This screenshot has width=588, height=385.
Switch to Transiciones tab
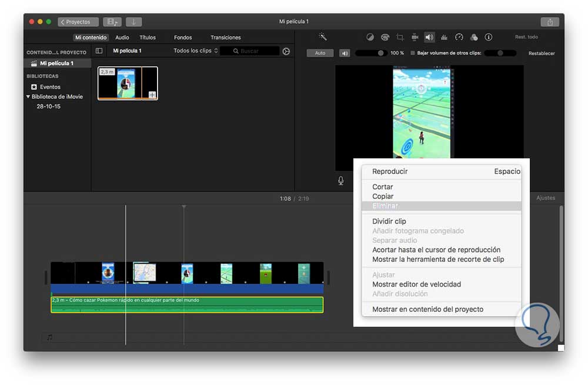(225, 37)
